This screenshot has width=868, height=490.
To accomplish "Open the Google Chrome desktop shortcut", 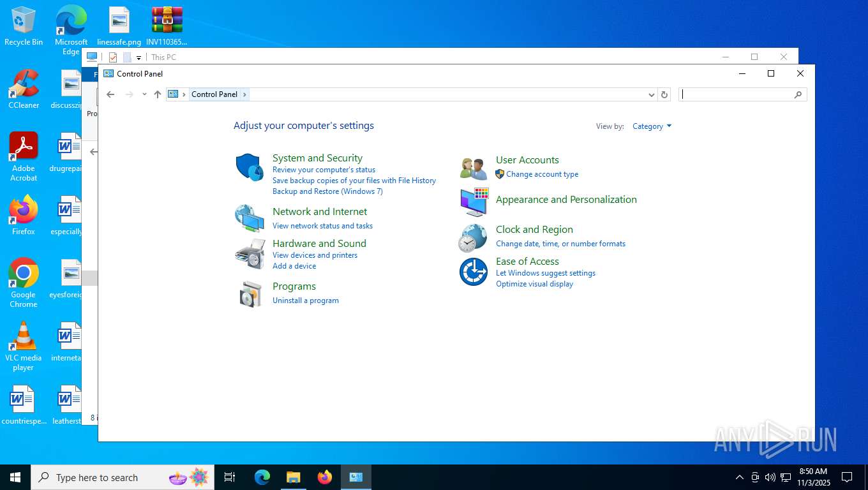I will (x=24, y=283).
